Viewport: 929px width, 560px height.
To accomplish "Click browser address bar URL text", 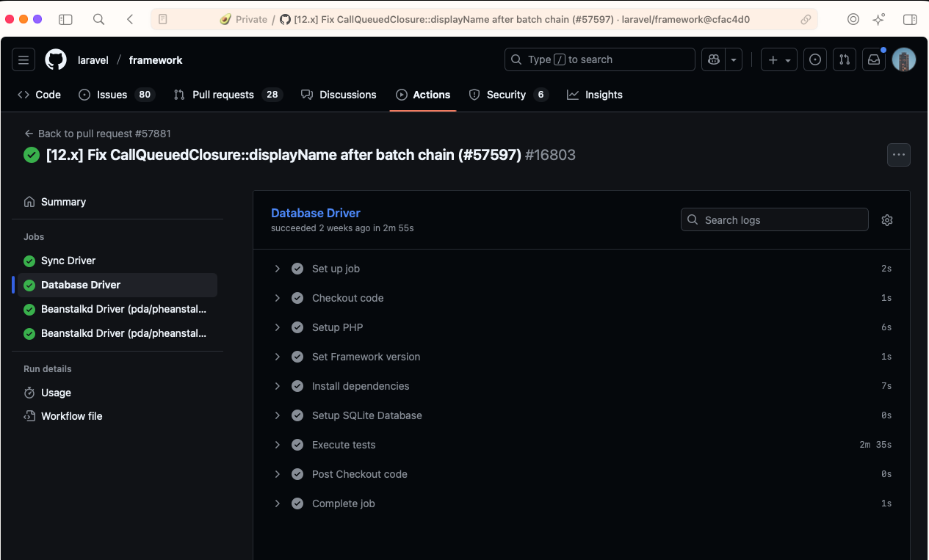I will click(x=521, y=20).
